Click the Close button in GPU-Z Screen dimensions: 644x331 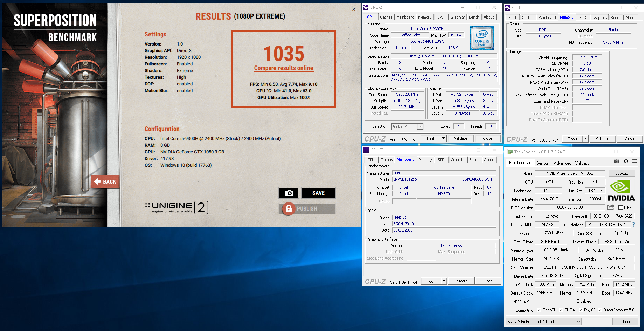[x=625, y=322]
